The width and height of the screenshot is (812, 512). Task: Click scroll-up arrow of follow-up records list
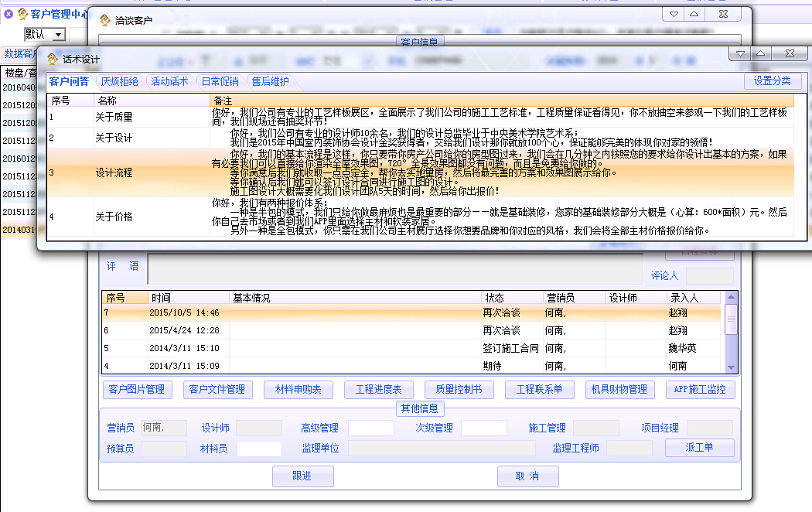point(730,298)
